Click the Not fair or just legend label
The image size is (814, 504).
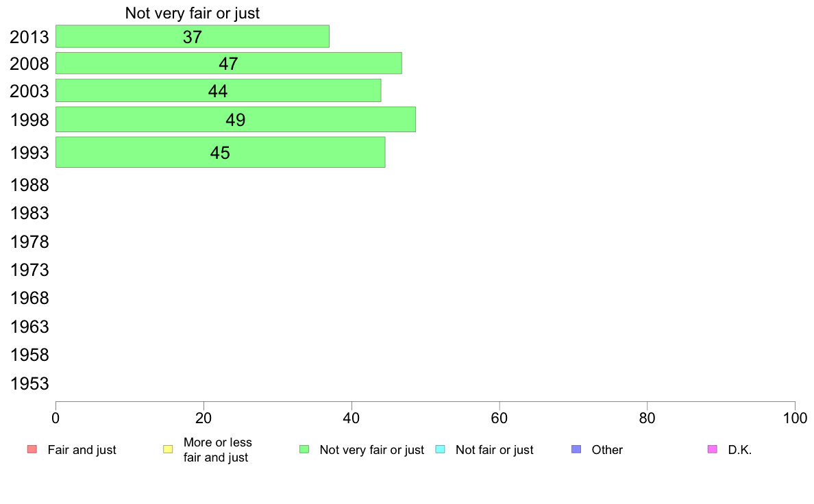(495, 450)
